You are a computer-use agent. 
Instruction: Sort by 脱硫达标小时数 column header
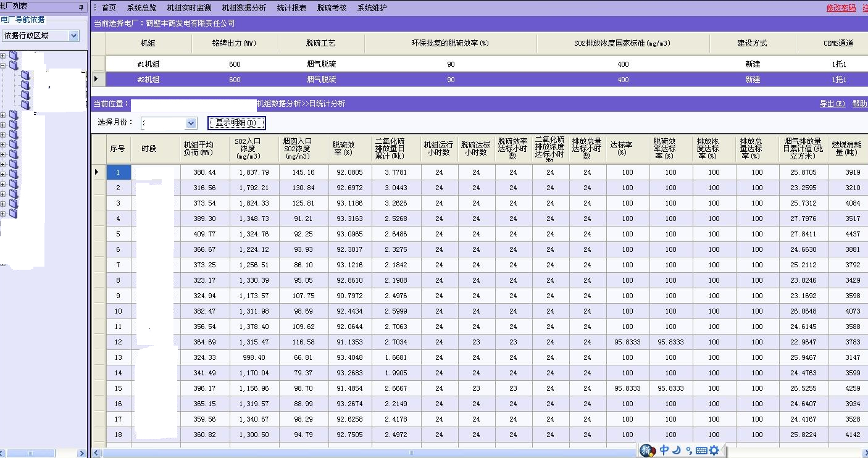click(476, 149)
